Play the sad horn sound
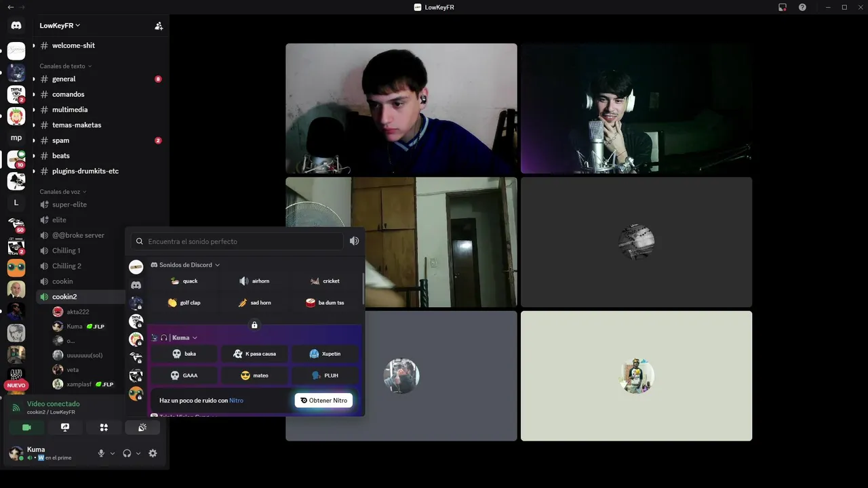 click(x=254, y=303)
